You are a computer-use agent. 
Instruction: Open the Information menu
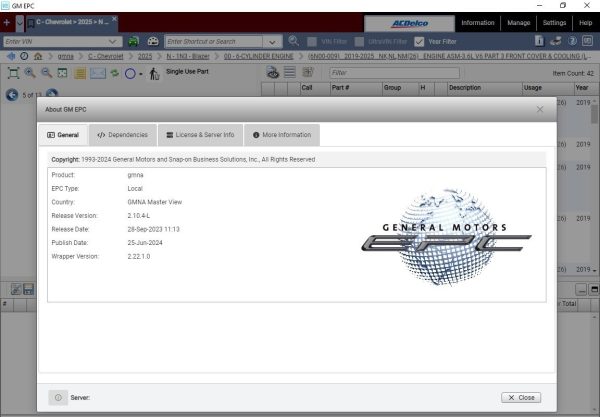point(478,23)
